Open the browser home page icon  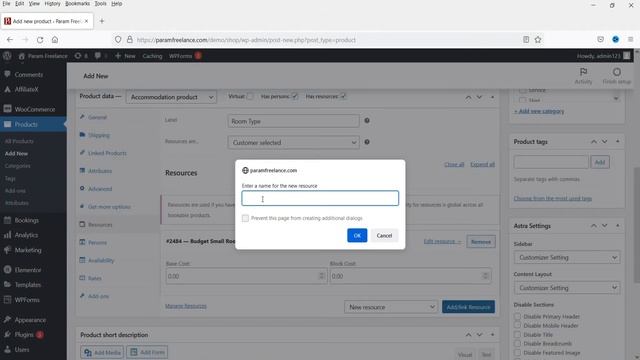point(55,40)
